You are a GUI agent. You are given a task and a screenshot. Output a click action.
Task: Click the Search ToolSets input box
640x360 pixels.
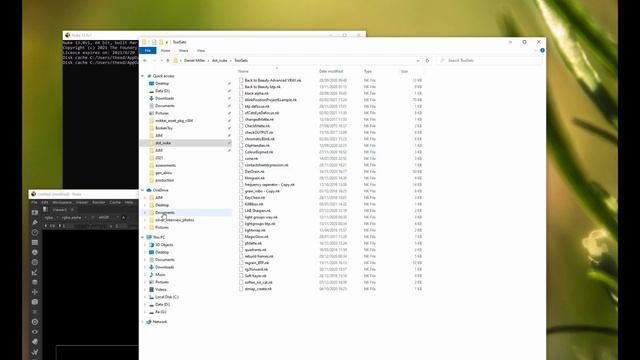pyautogui.click(x=490, y=60)
